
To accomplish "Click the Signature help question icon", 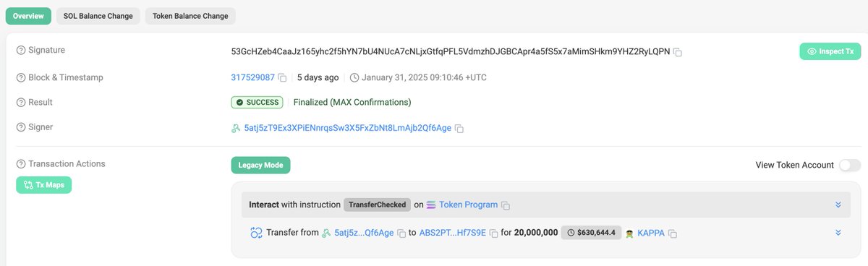I will [21, 50].
